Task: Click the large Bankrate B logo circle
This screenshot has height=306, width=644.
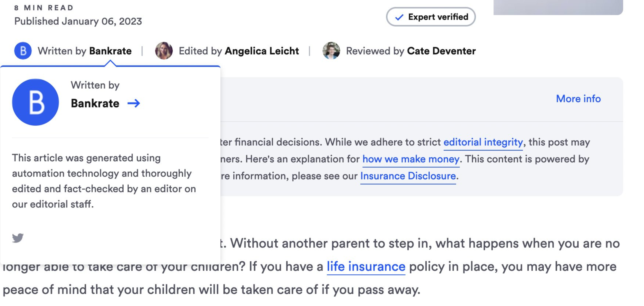Action: 35,102
